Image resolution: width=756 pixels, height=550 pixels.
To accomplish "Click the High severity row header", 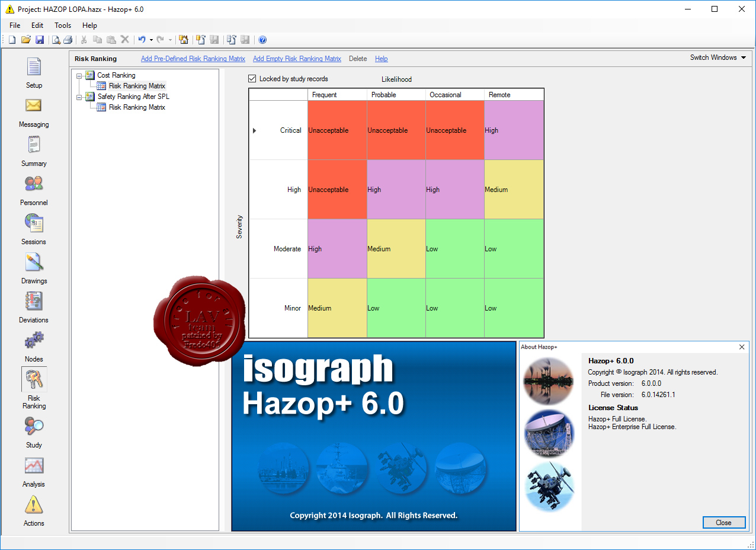I will pos(278,190).
